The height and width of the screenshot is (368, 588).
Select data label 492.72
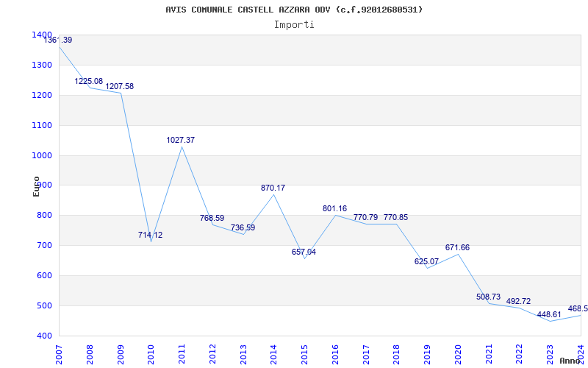click(x=518, y=301)
